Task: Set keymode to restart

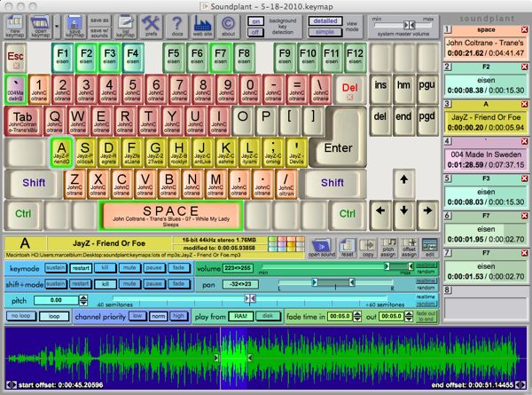Action: coord(81,268)
